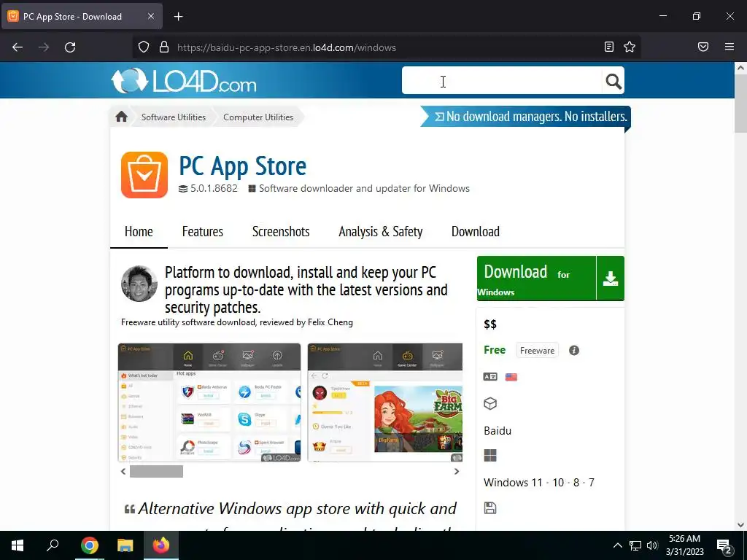Click the PC App Store title
Image resolution: width=747 pixels, height=560 pixels.
pos(242,166)
